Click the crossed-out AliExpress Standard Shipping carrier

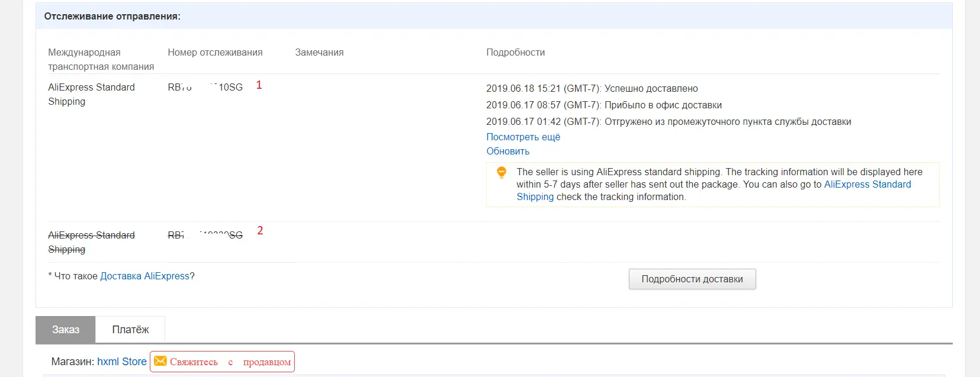click(91, 242)
